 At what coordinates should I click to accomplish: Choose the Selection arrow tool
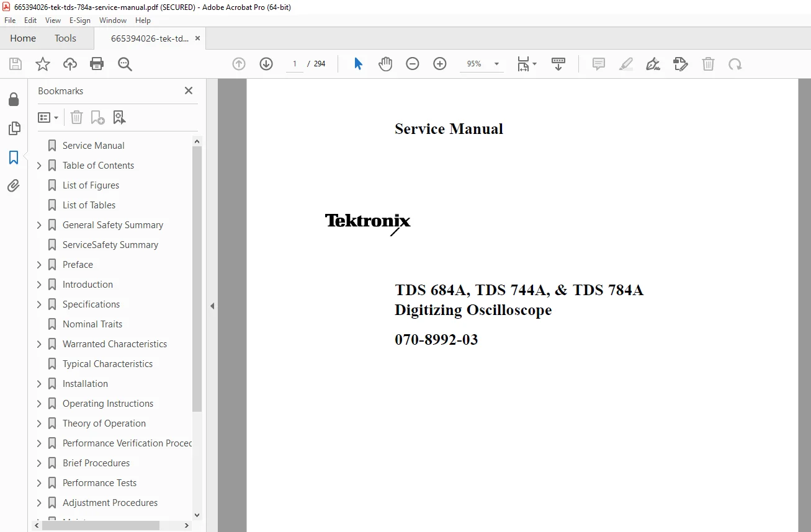click(358, 64)
